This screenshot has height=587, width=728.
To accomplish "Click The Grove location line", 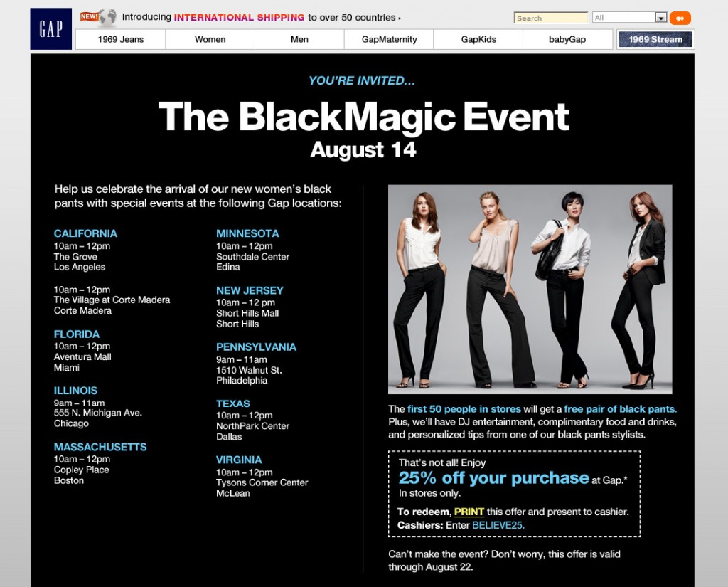I will click(x=75, y=257).
